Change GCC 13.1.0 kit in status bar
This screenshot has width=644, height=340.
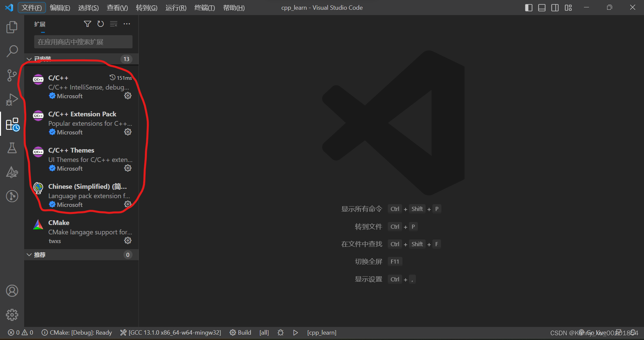pyautogui.click(x=171, y=333)
